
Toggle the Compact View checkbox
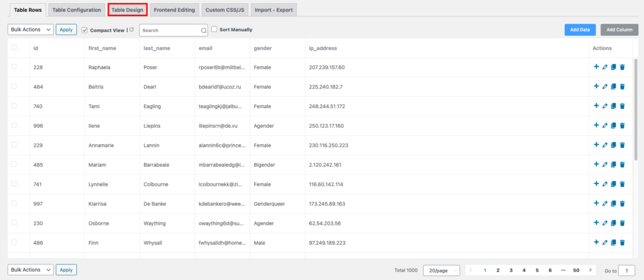(85, 30)
